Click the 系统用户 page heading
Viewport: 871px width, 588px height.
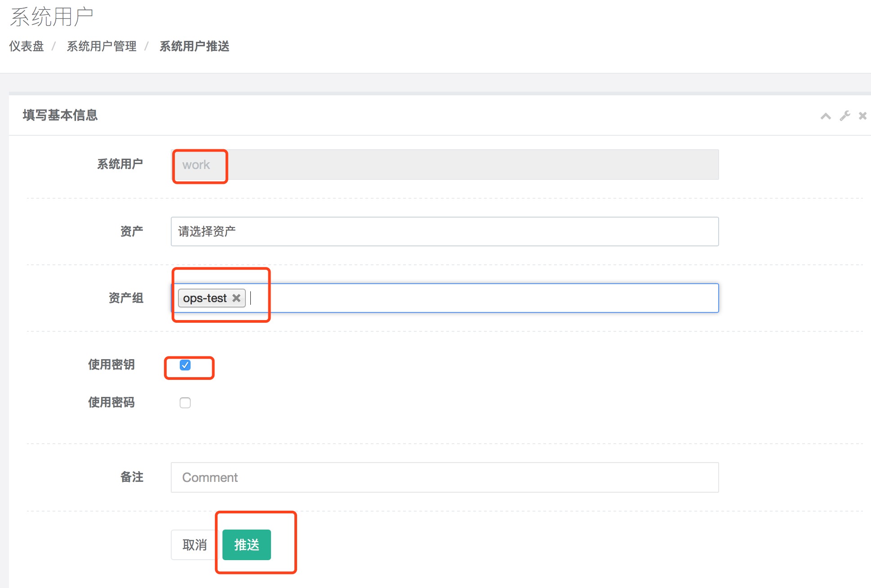point(51,17)
